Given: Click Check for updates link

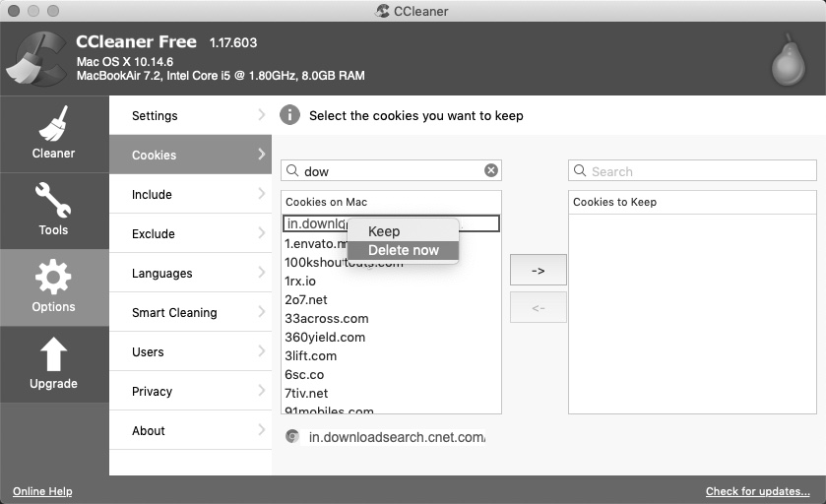Looking at the screenshot, I should tap(757, 491).
